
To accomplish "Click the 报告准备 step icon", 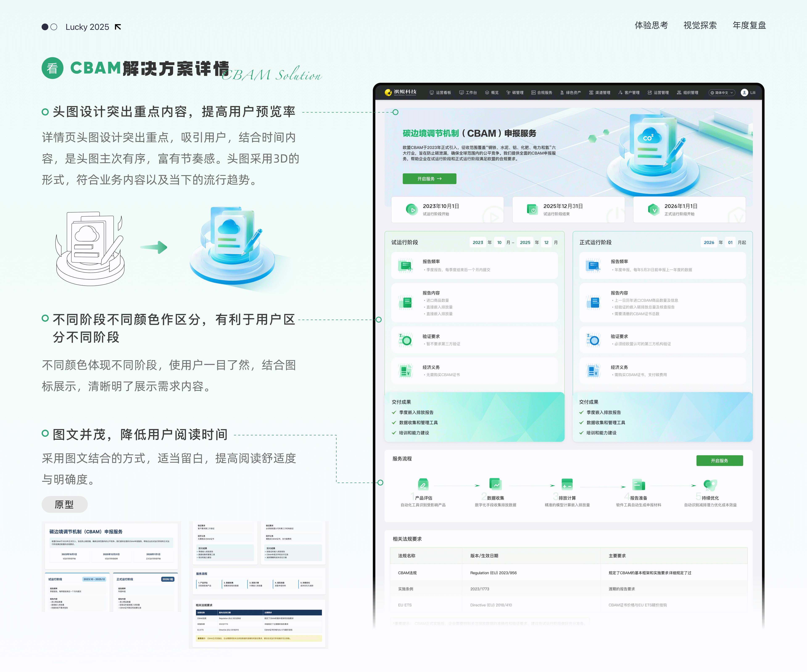I will [638, 485].
